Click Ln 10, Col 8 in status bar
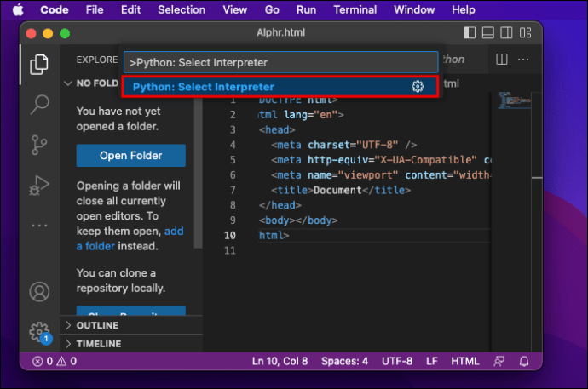Image resolution: width=588 pixels, height=389 pixels. (x=280, y=361)
